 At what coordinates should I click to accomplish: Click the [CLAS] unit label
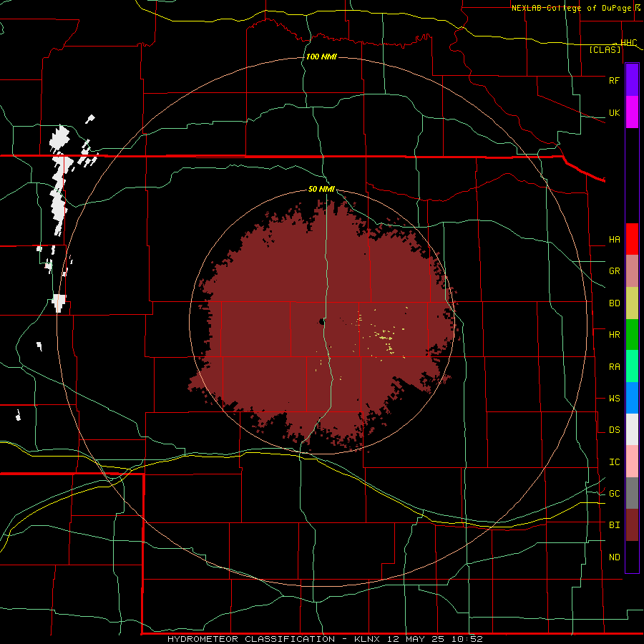point(605,49)
